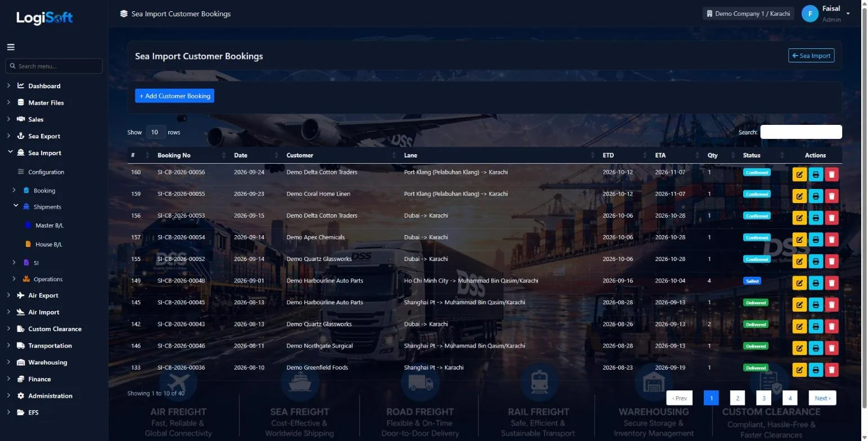This screenshot has height=441, width=868.
Task: Click the layers icon beside page title
Action: [124, 13]
